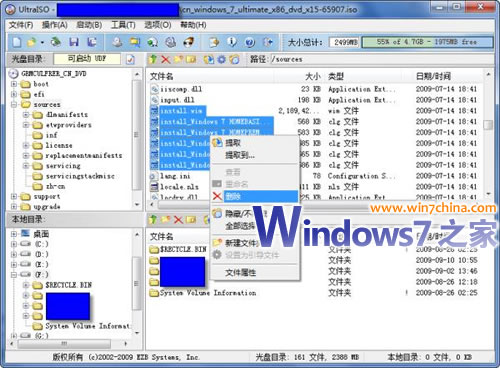
Task: Click the help question mark toolbar icon
Action: pyautogui.click(x=250, y=42)
